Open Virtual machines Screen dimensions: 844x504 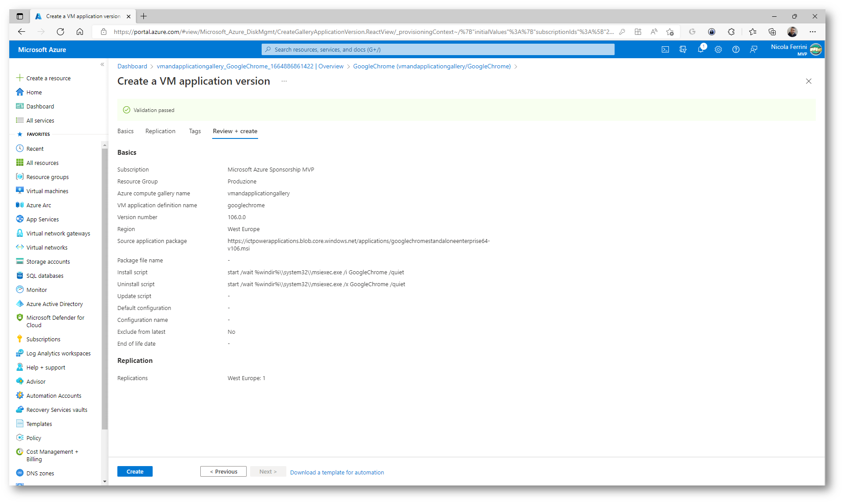pyautogui.click(x=42, y=191)
